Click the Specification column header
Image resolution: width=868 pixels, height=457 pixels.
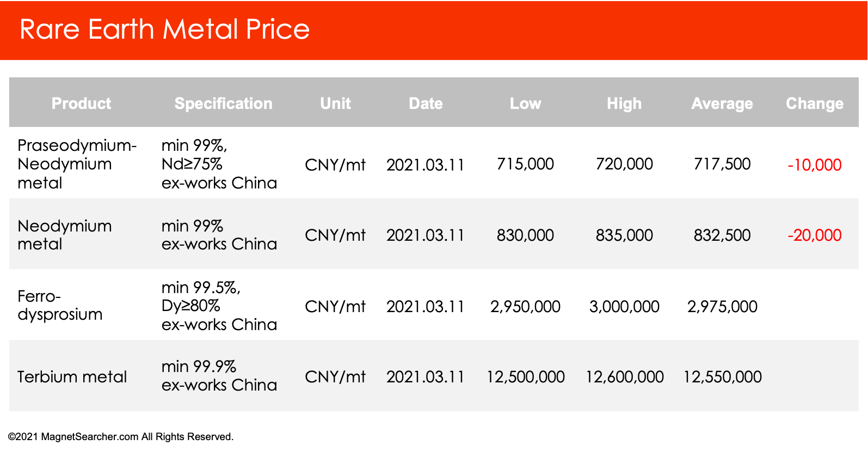(223, 103)
